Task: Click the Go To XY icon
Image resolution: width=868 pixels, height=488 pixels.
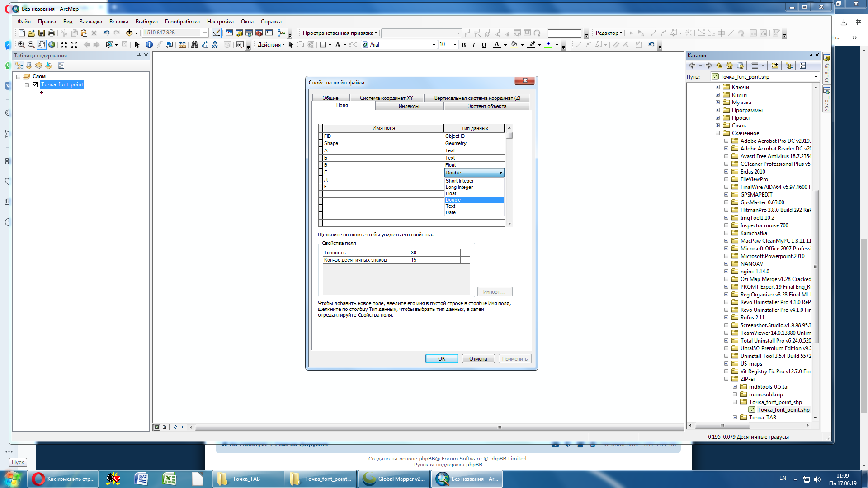Action: tap(215, 45)
